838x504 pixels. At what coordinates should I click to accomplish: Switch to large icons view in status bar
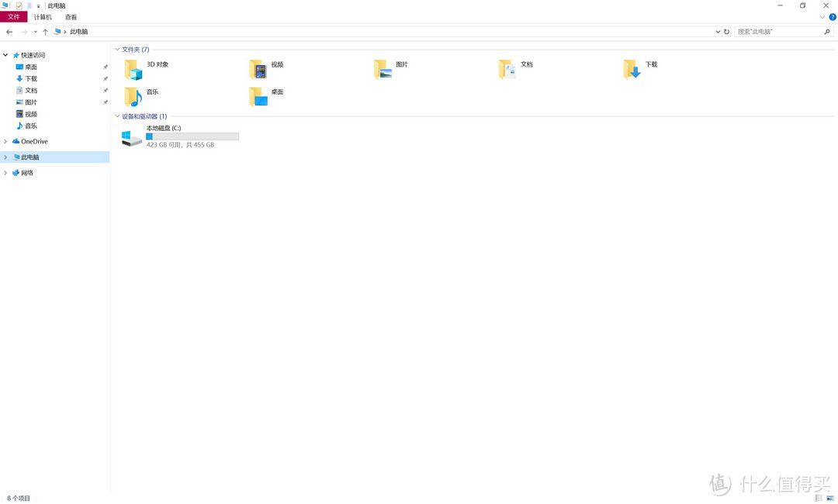tap(830, 498)
